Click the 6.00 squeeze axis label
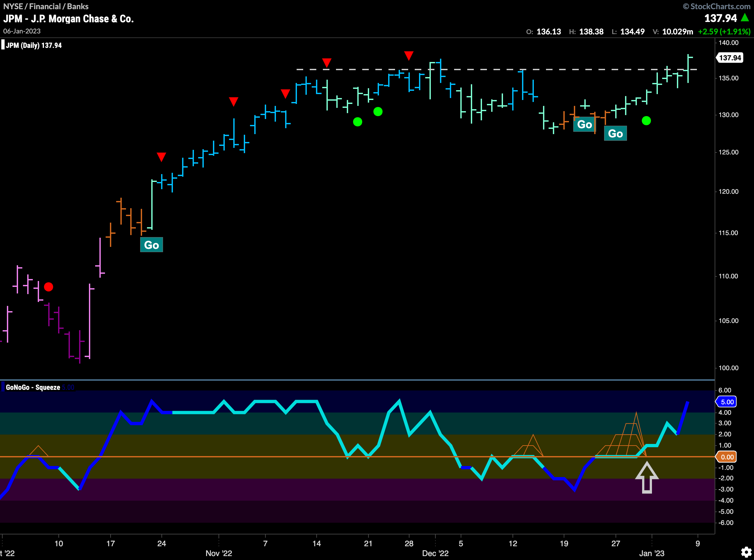This screenshot has width=754, height=560. 725,390
